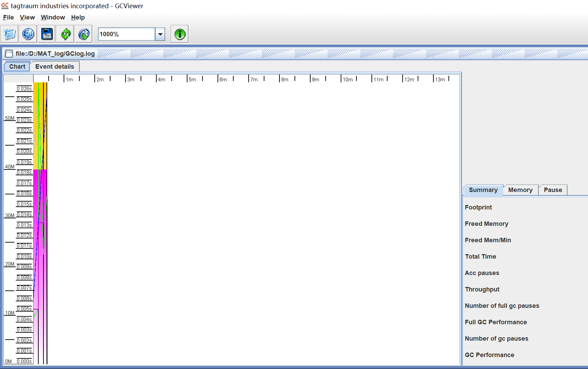
Task: Switch to the Pause tab
Action: point(553,190)
